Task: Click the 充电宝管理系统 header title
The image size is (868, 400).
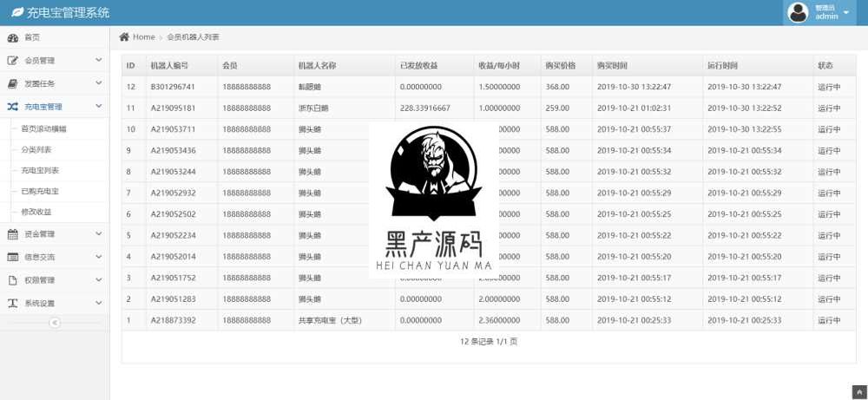Action: [68, 13]
